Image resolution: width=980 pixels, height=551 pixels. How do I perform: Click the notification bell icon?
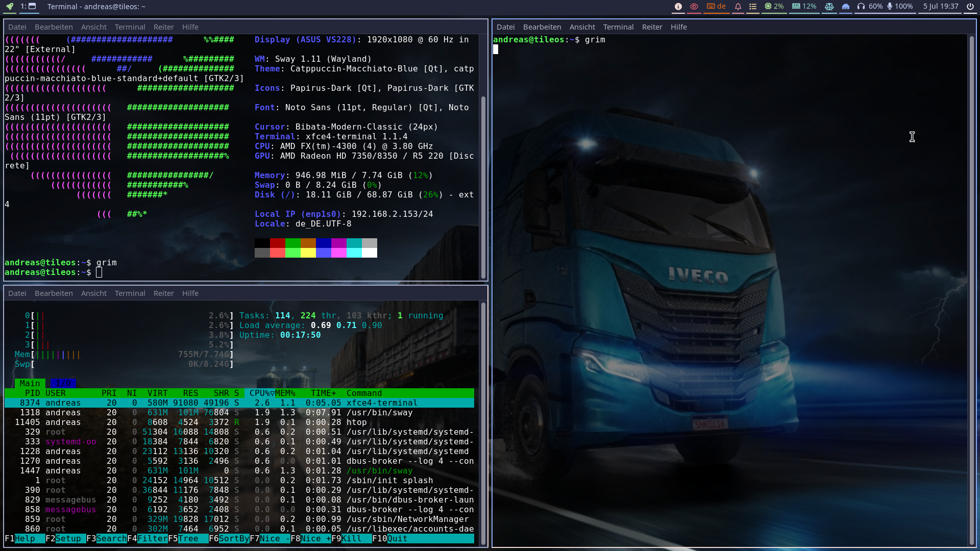coord(738,7)
